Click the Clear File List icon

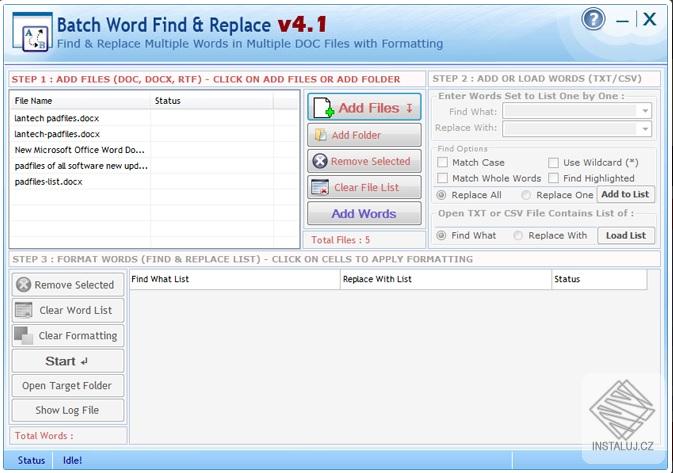[x=320, y=187]
